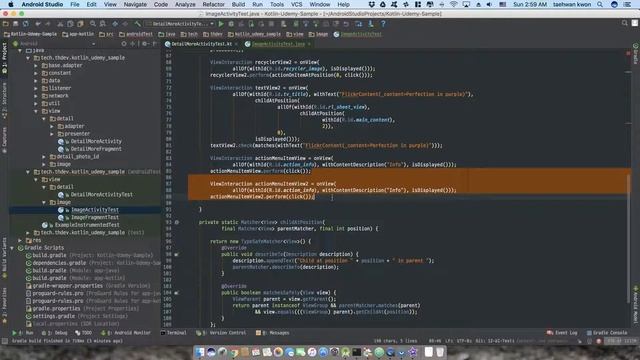Open the Refactor menu
Screen dimensions: 640x360
point(213,4)
